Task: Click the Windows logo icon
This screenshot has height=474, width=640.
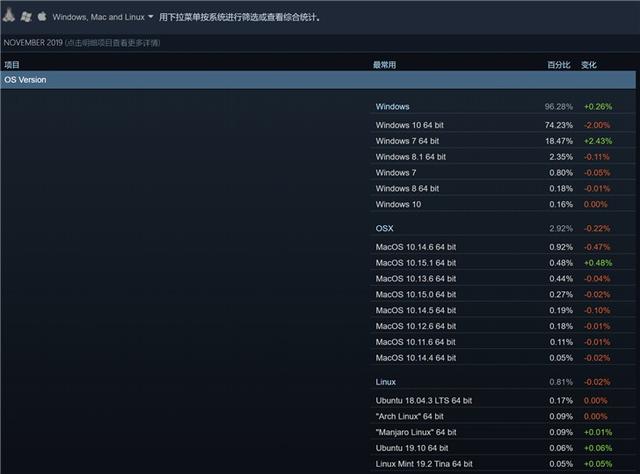Action: pyautogui.click(x=26, y=17)
